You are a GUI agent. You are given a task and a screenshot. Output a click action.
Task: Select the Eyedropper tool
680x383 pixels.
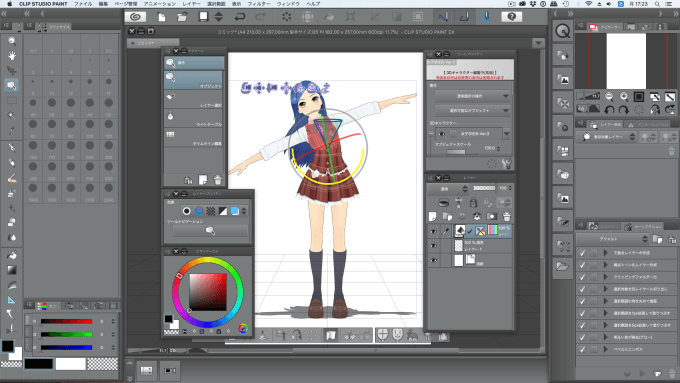click(x=12, y=130)
